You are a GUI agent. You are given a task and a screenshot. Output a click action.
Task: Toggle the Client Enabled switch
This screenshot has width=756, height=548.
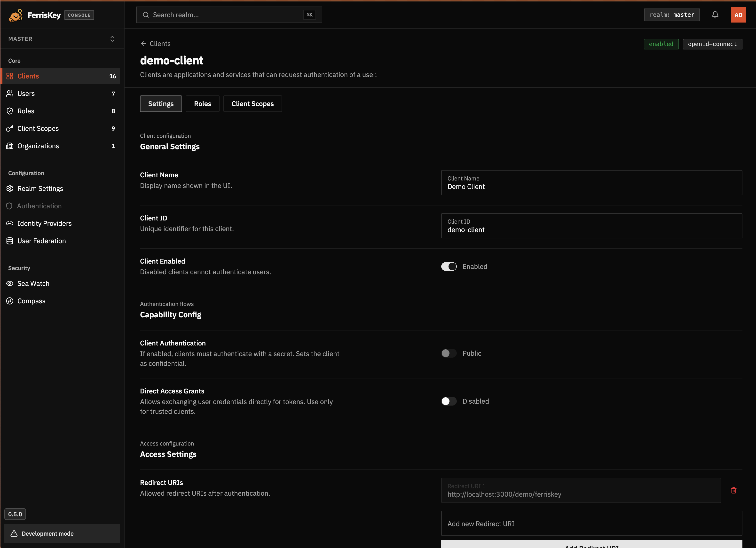click(449, 267)
